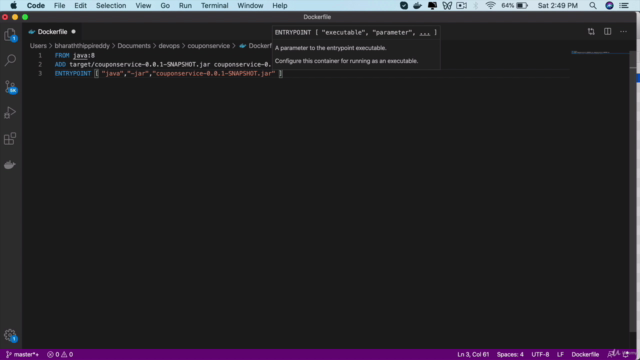The height and width of the screenshot is (360, 640).
Task: Click the date and time in menu bar
Action: [x=558, y=6]
